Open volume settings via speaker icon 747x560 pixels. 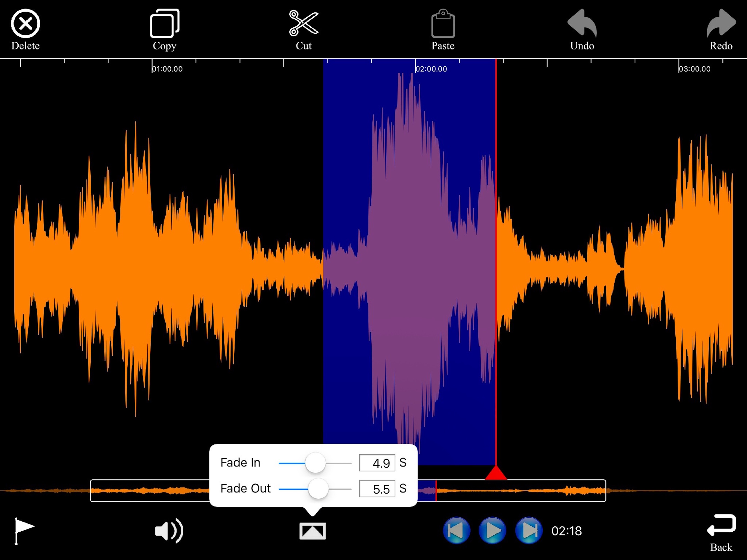point(169,531)
